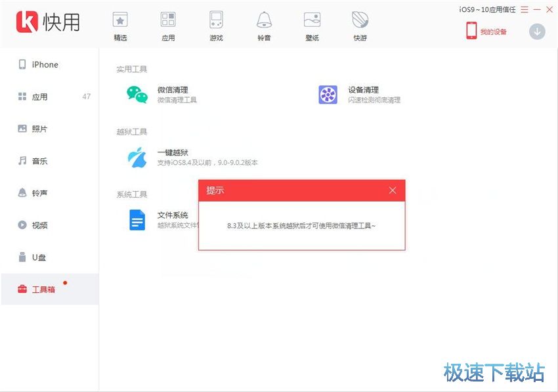Click the U盘 usb drive icon
558x392 pixels.
pos(22,257)
